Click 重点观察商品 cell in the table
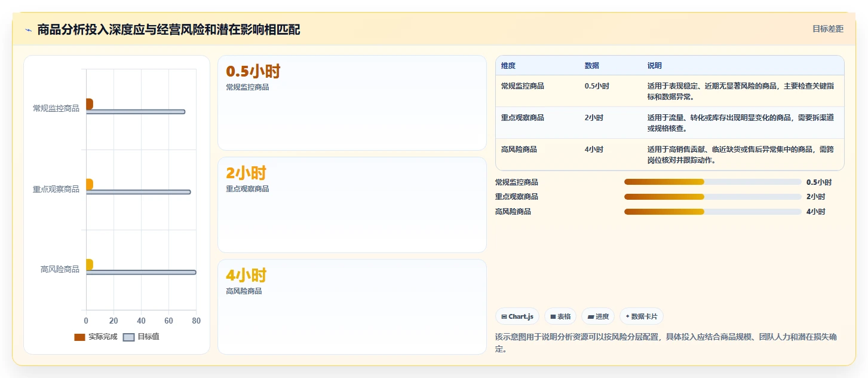This screenshot has width=868, height=378. pyautogui.click(x=523, y=118)
